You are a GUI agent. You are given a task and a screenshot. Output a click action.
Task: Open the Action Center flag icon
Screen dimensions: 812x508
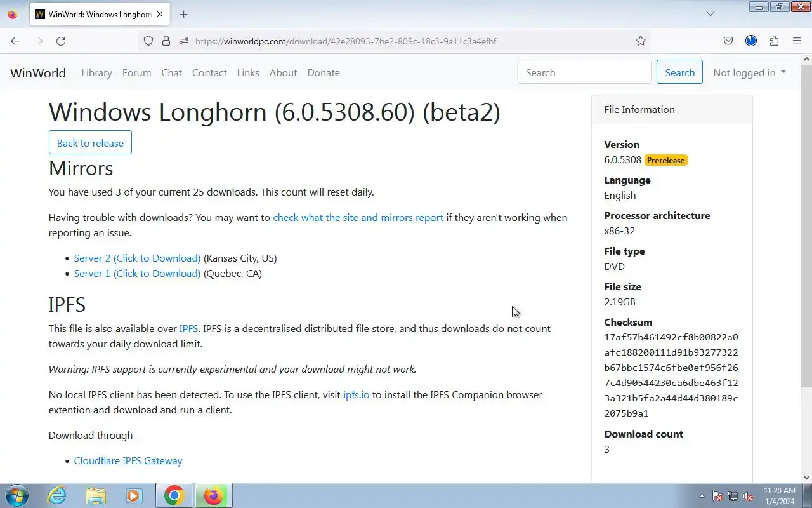point(717,496)
